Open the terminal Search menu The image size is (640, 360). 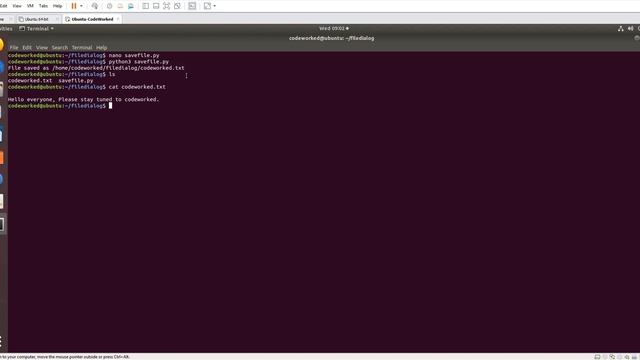[60, 48]
